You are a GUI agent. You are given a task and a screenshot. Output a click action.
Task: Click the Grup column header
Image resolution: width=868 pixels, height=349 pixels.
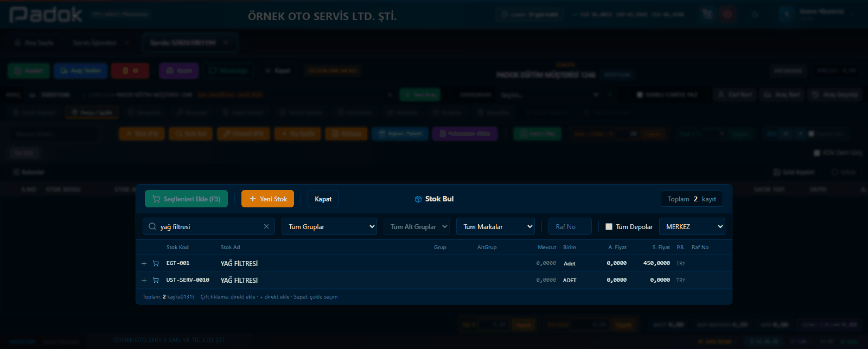pyautogui.click(x=440, y=247)
